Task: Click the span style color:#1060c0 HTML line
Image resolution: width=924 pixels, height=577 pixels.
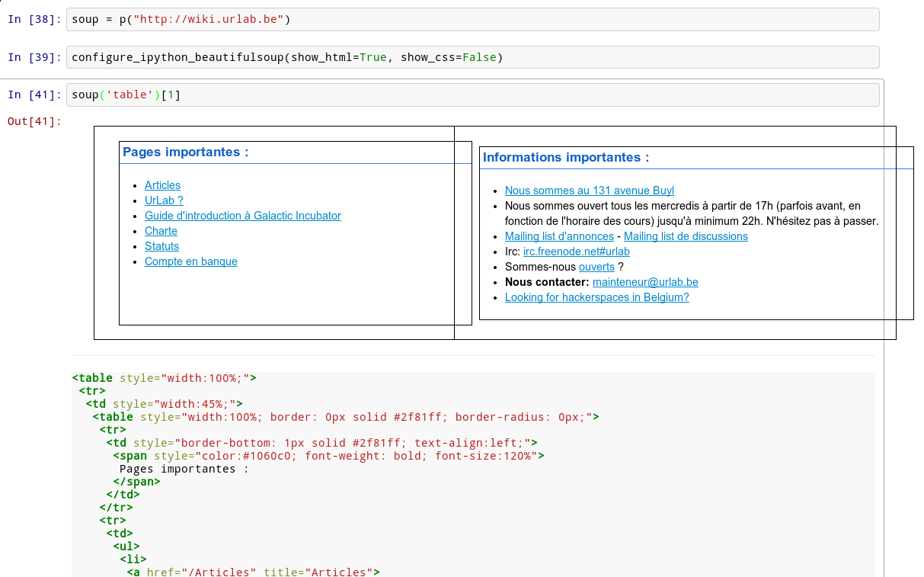Action: (329, 456)
